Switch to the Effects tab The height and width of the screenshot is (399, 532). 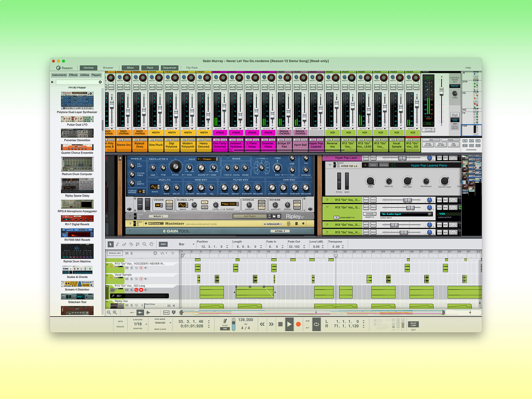73,75
